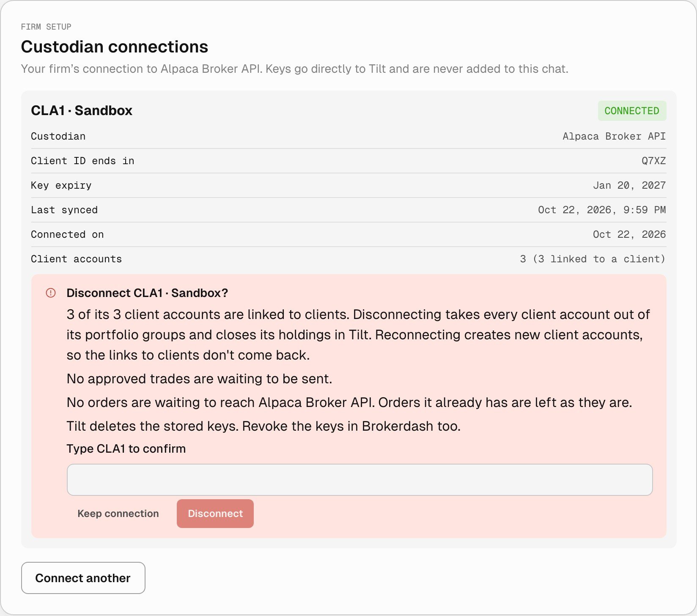Choose Keep connection to cancel

click(118, 514)
